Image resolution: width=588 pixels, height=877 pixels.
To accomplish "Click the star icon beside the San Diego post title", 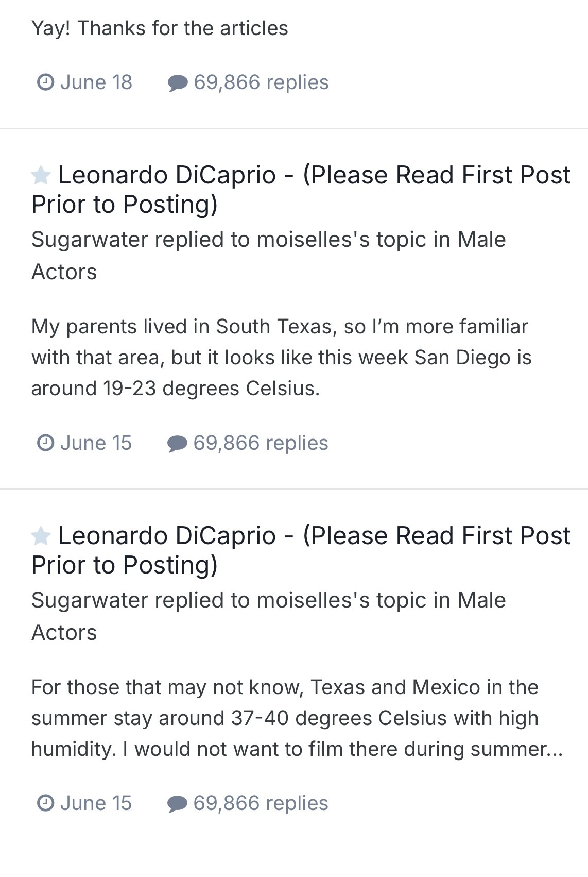I will 41,176.
